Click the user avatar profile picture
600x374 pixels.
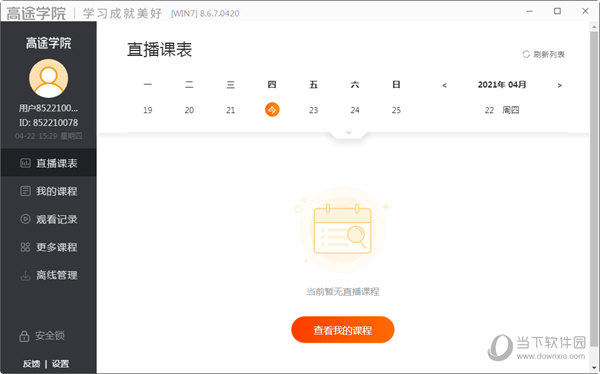[49, 78]
